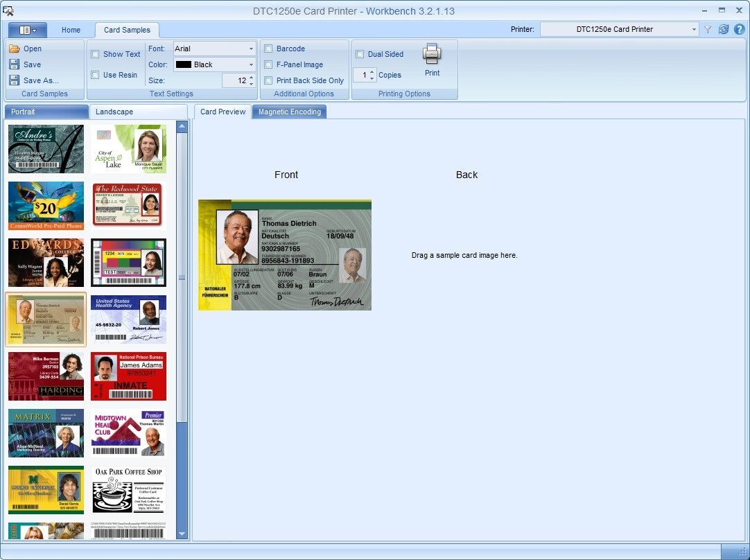Select the Oak Park Coffee Shop thumbnail
This screenshot has width=750, height=560.
click(x=128, y=489)
